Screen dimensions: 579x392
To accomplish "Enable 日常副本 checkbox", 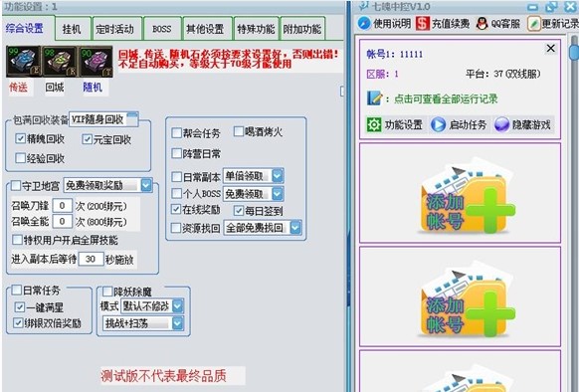I will (x=177, y=177).
